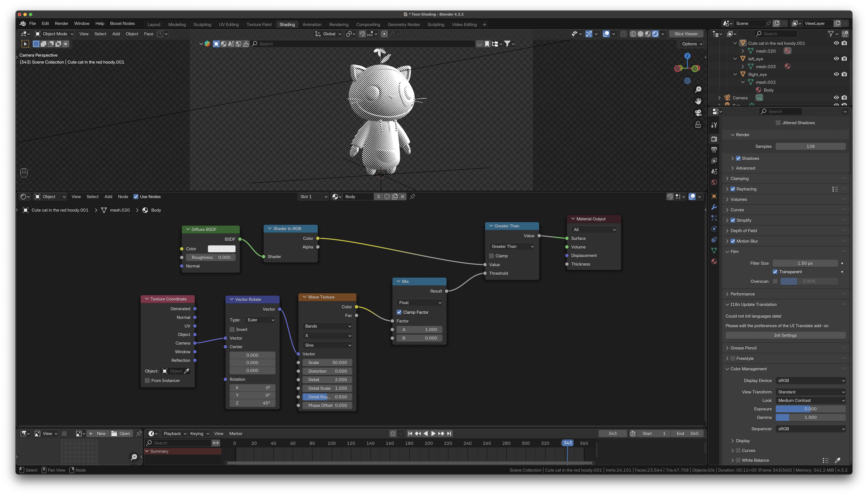Jump to the timeline start frame
Image resolution: width=868 pixels, height=495 pixels.
410,434
